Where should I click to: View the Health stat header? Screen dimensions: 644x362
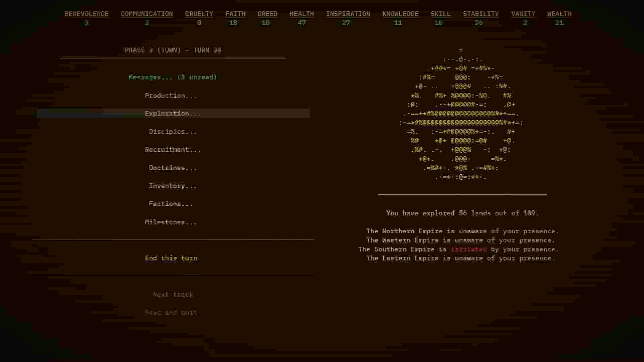[302, 14]
